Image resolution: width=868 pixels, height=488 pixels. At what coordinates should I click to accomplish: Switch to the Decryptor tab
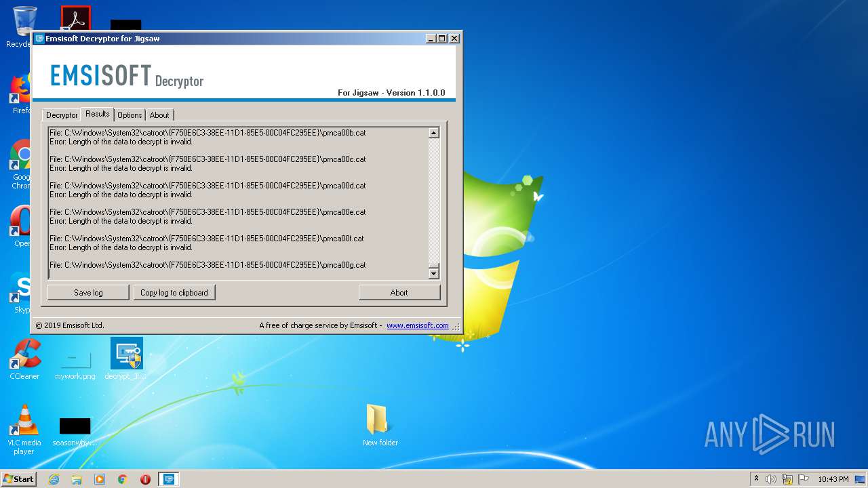[x=62, y=115]
